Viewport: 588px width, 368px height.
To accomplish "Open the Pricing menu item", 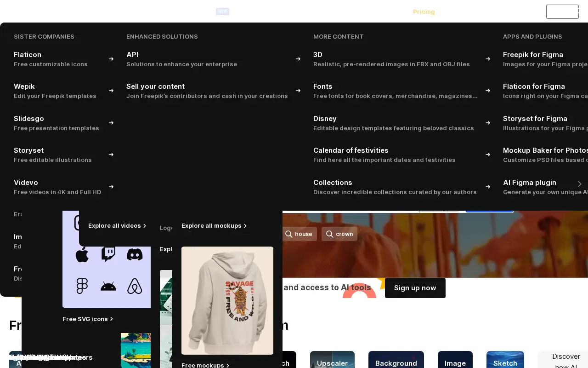I will [424, 11].
